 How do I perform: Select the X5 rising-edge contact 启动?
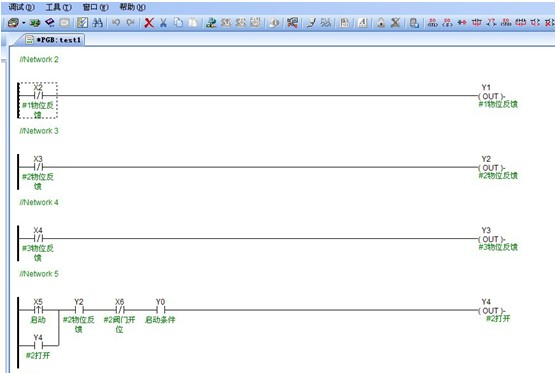coord(38,311)
